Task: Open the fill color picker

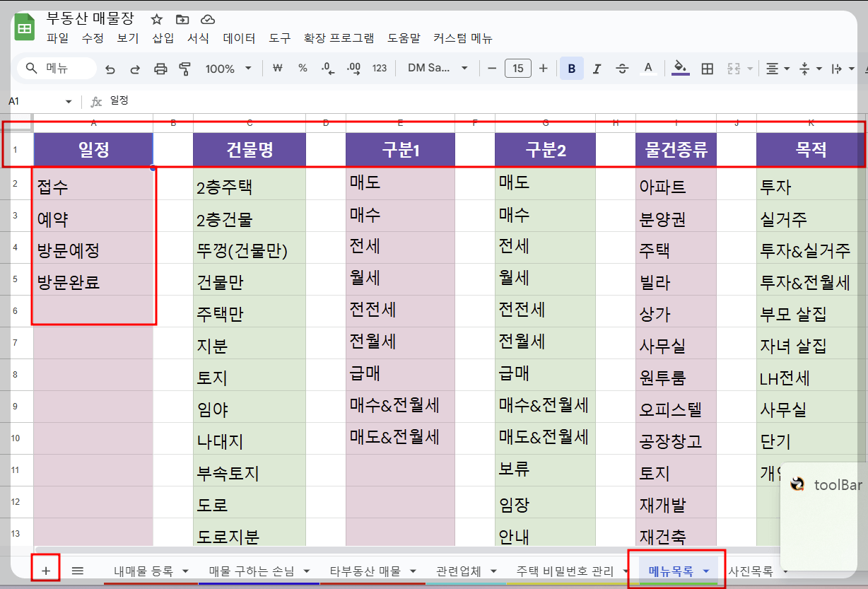Action: [680, 69]
